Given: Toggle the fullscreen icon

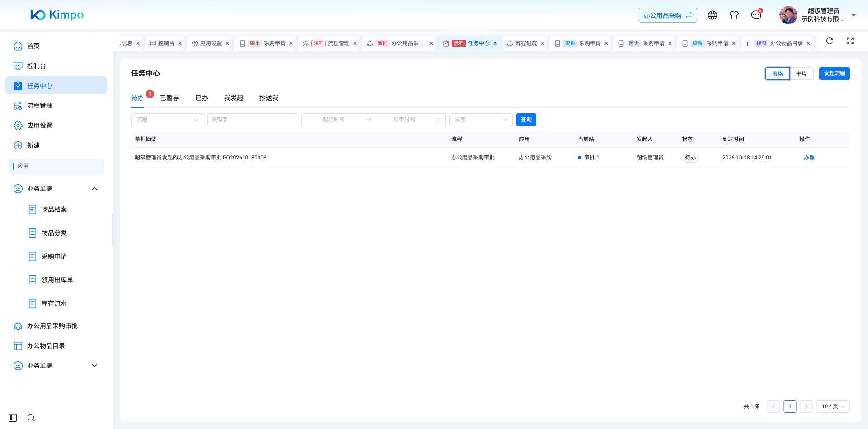Looking at the screenshot, I should 850,41.
